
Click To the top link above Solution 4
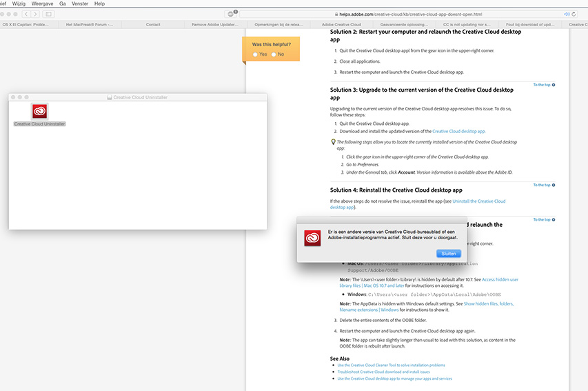(x=544, y=185)
